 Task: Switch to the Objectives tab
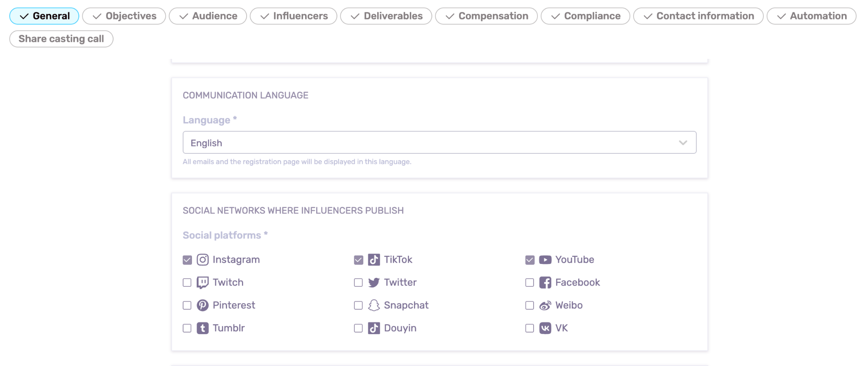pyautogui.click(x=124, y=16)
